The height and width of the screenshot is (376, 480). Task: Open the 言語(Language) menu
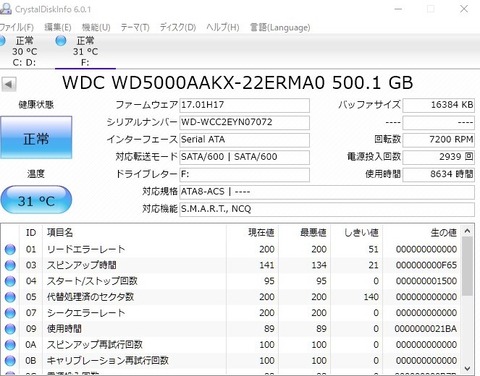pos(280,27)
